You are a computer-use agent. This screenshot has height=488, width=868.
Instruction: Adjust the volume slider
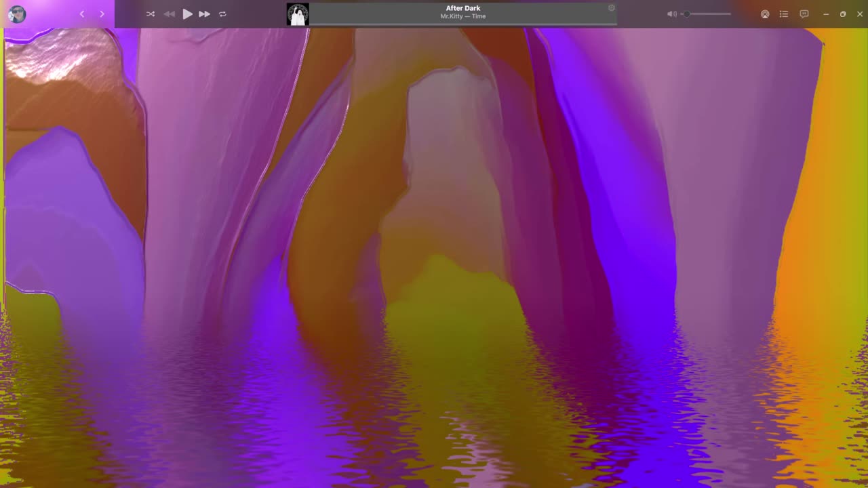click(706, 14)
